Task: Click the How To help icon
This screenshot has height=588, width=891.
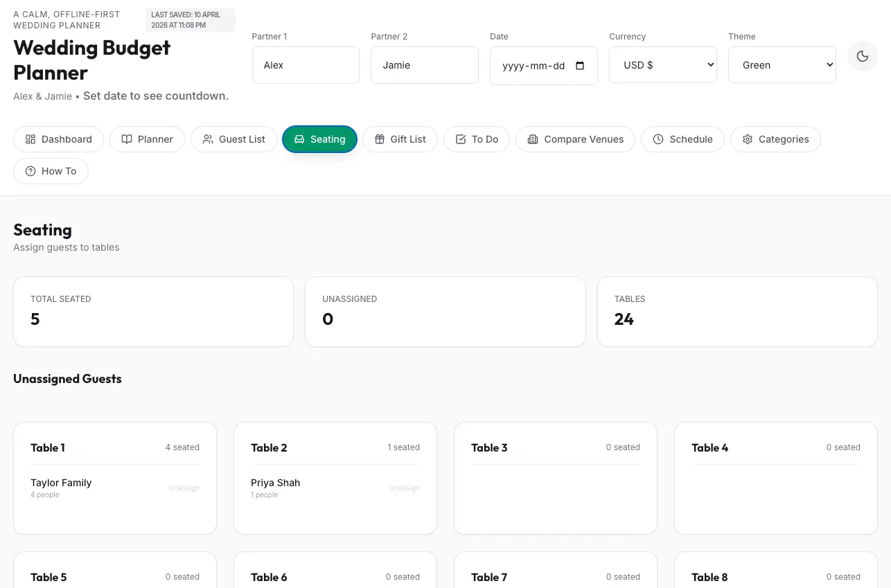Action: pyautogui.click(x=30, y=171)
